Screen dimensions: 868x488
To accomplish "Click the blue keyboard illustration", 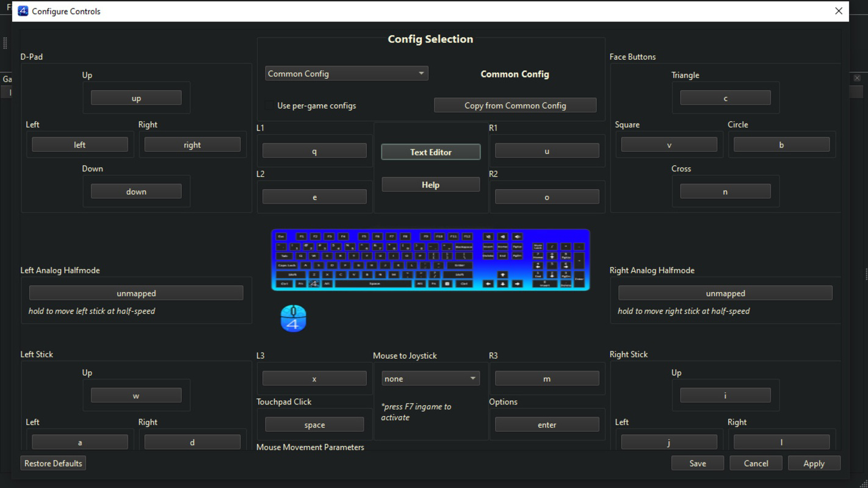I will tap(430, 260).
